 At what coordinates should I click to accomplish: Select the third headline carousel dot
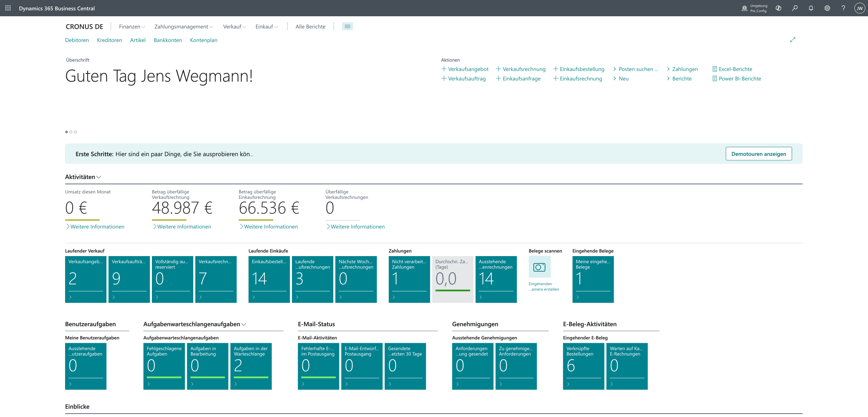pos(75,132)
